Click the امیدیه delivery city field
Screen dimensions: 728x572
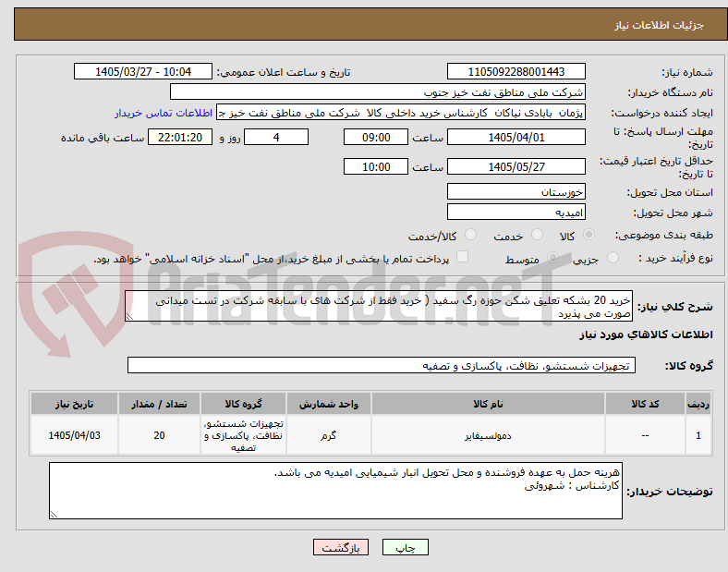click(x=516, y=213)
